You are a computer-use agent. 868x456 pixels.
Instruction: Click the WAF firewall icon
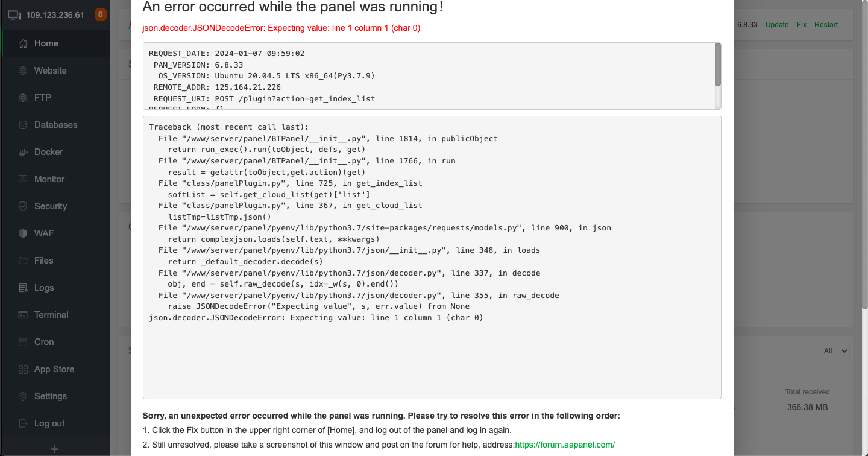[x=24, y=233]
